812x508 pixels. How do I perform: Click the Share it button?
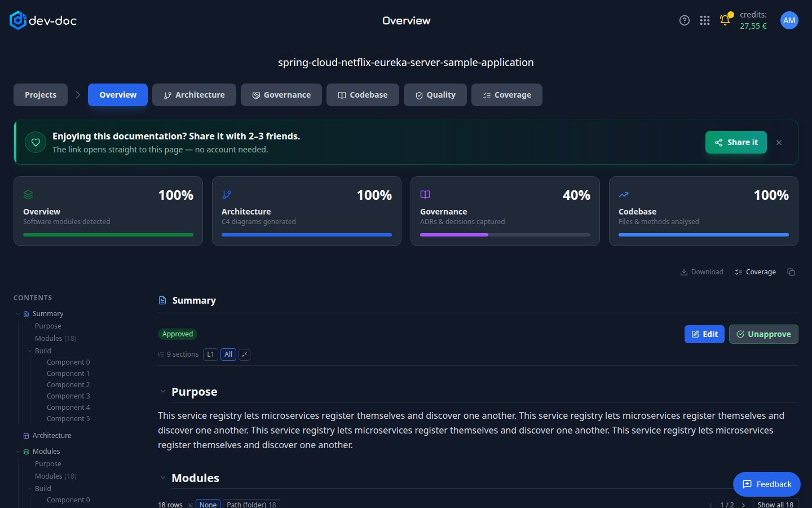[736, 142]
